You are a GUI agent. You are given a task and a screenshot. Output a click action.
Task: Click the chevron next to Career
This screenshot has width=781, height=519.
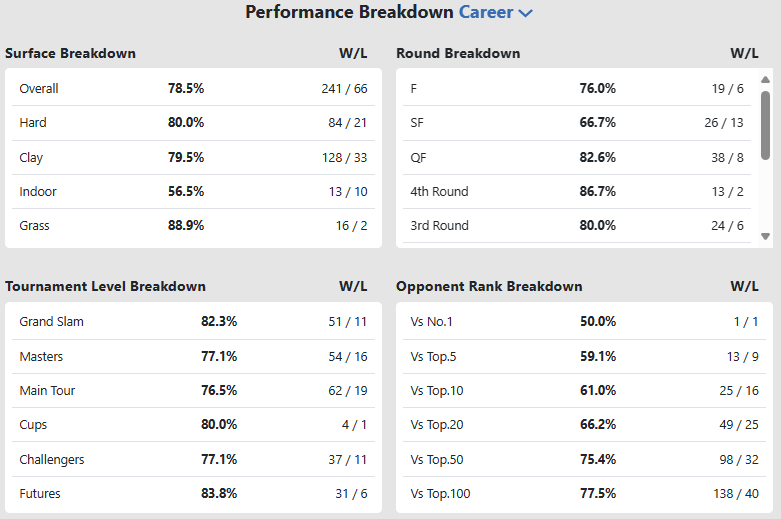point(525,14)
